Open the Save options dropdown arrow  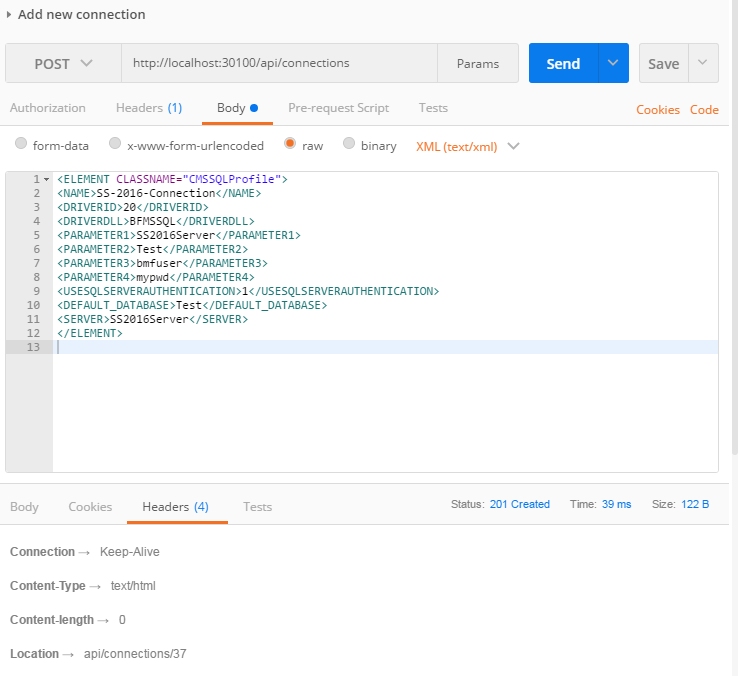coord(703,63)
